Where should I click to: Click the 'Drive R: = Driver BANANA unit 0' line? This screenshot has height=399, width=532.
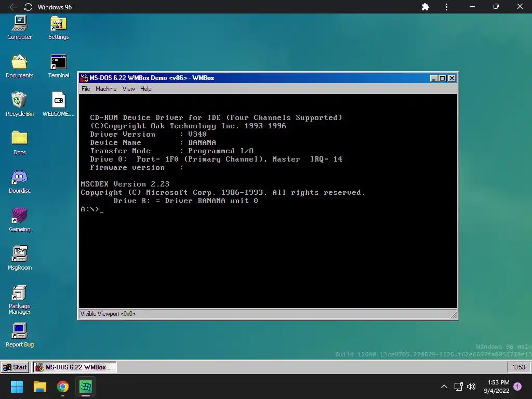click(x=185, y=201)
